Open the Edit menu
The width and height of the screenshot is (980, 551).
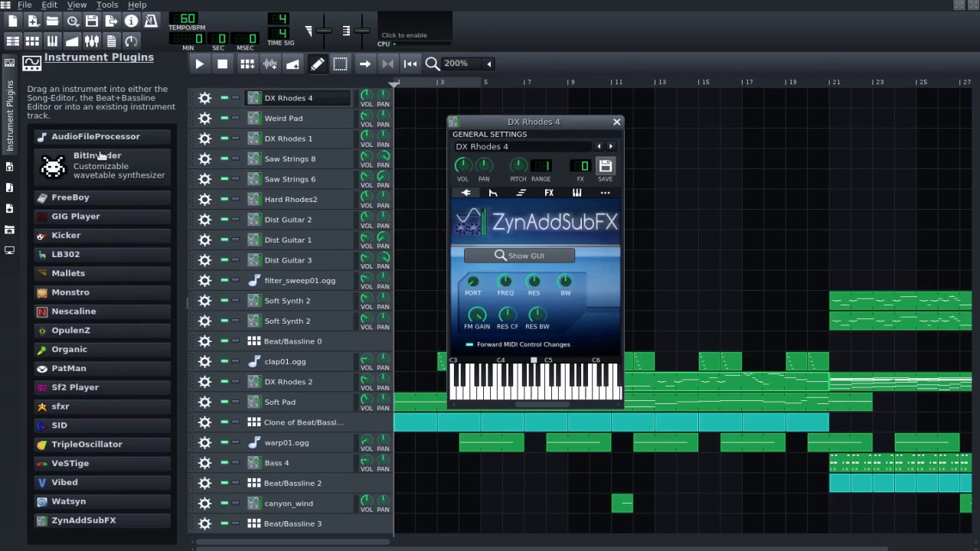pos(49,5)
